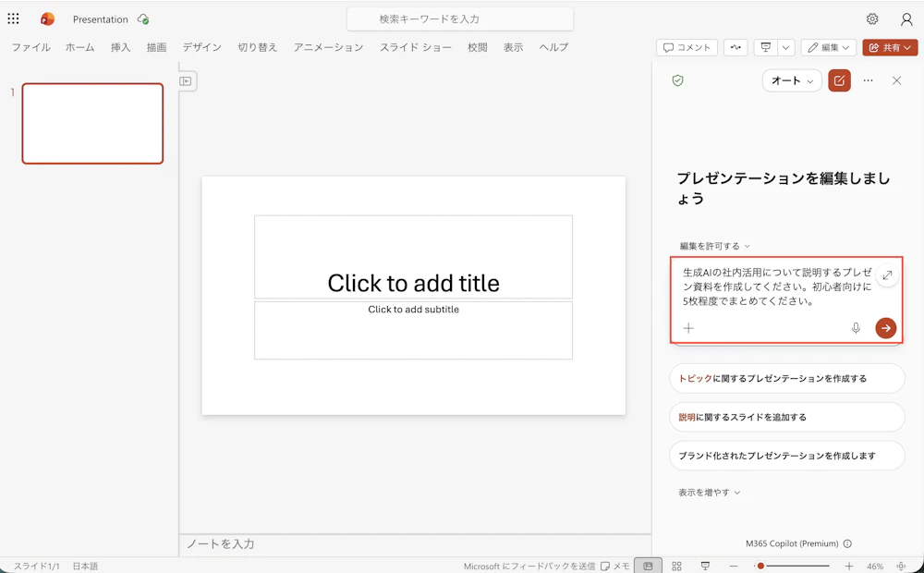Open the ヘルプ tab
This screenshot has height=573, width=924.
point(553,47)
